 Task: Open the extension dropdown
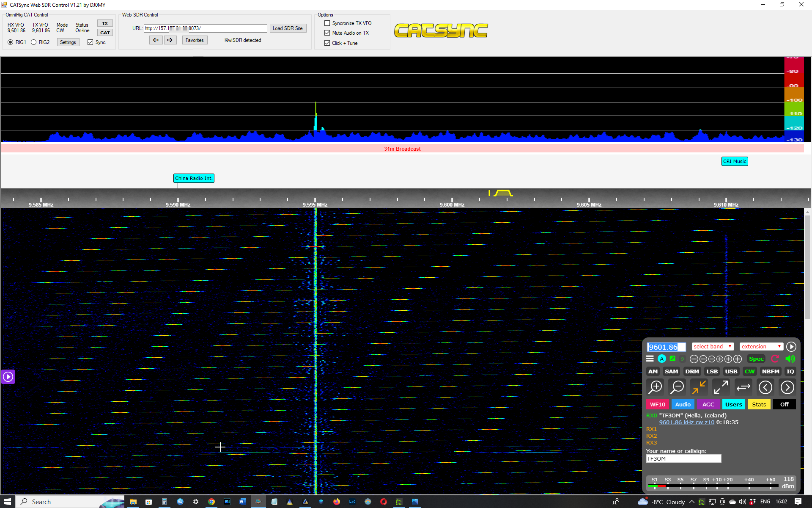pos(761,347)
